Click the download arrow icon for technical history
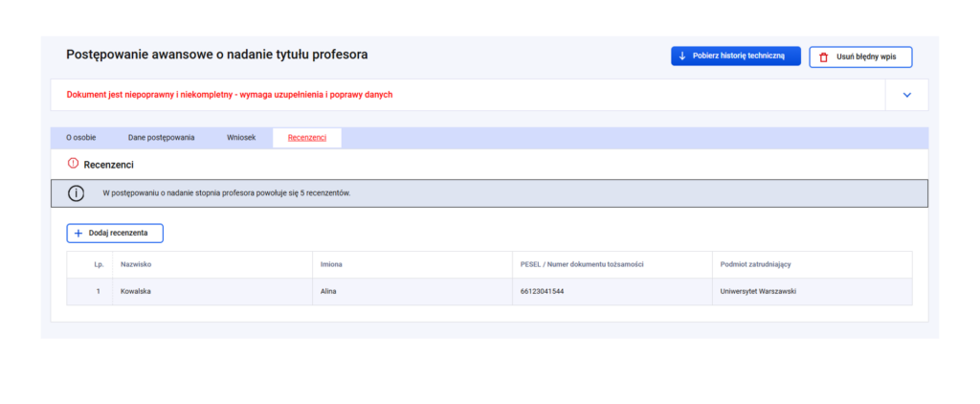This screenshot has height=404, width=980. [x=682, y=56]
